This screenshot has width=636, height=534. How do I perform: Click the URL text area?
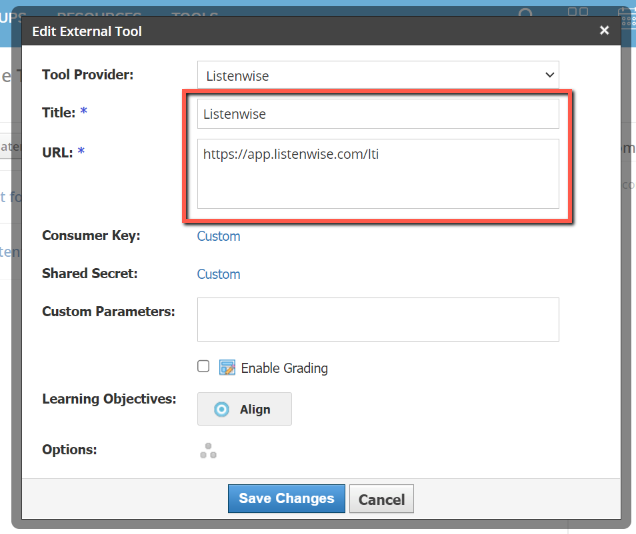(x=378, y=174)
